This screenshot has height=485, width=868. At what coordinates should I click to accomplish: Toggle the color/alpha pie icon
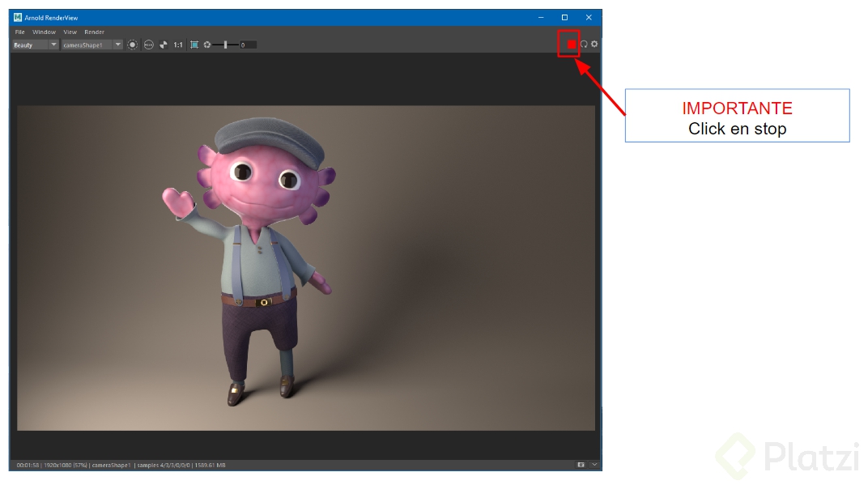[x=164, y=45]
